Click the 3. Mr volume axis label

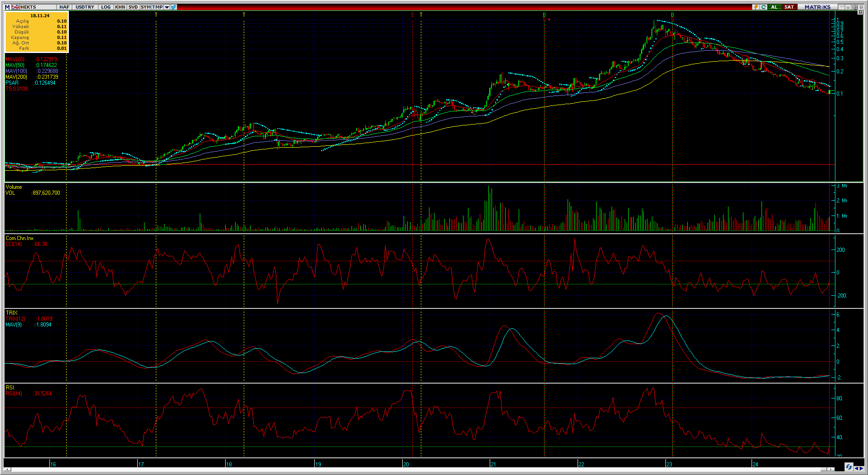click(842, 186)
